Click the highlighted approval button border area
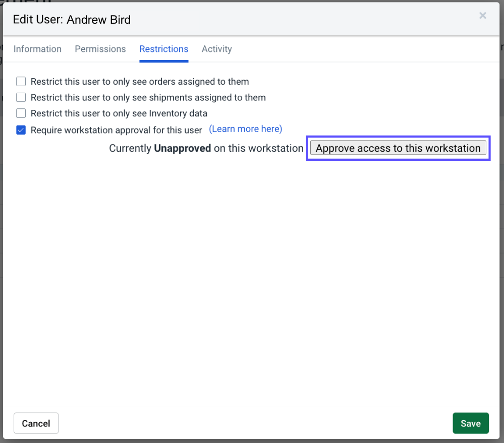This screenshot has width=504, height=443. (x=398, y=137)
